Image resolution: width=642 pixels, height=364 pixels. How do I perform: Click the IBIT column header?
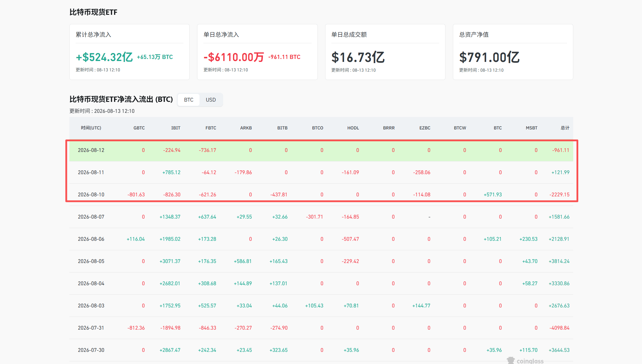click(176, 128)
